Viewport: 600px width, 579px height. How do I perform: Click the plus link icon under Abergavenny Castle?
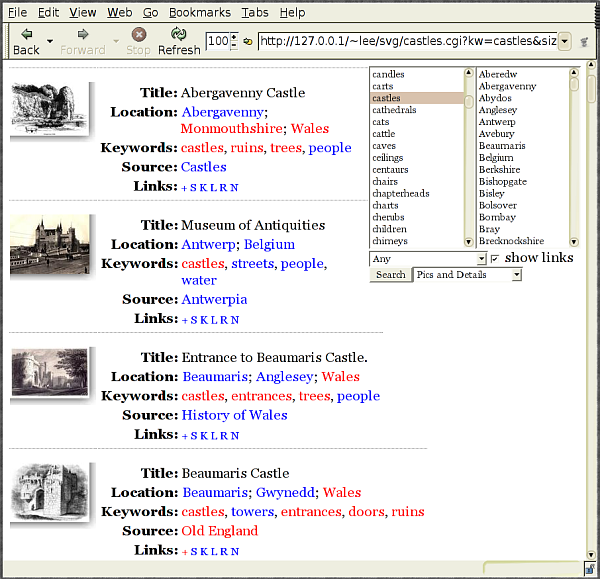click(184, 187)
